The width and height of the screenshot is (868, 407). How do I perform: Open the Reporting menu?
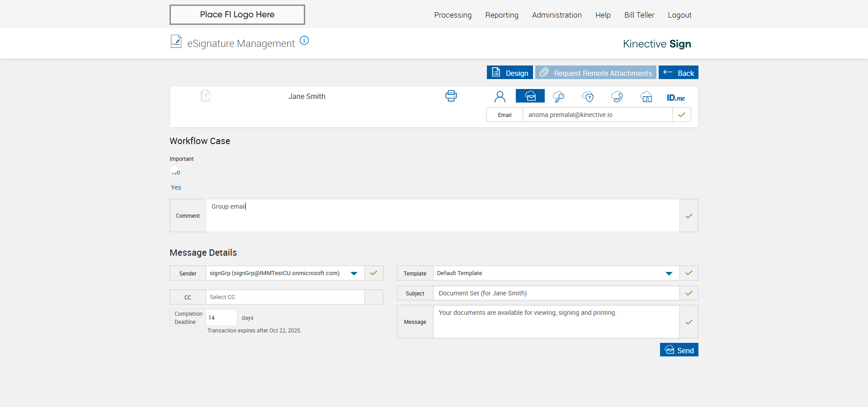coord(501,15)
